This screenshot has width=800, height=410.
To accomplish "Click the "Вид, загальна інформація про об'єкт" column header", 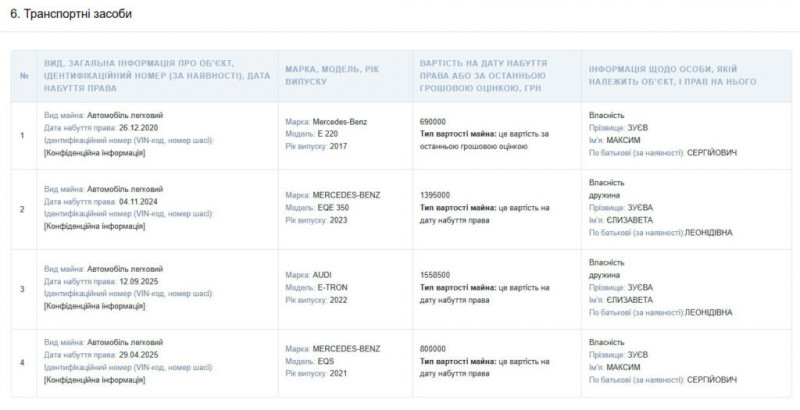I will (156, 76).
